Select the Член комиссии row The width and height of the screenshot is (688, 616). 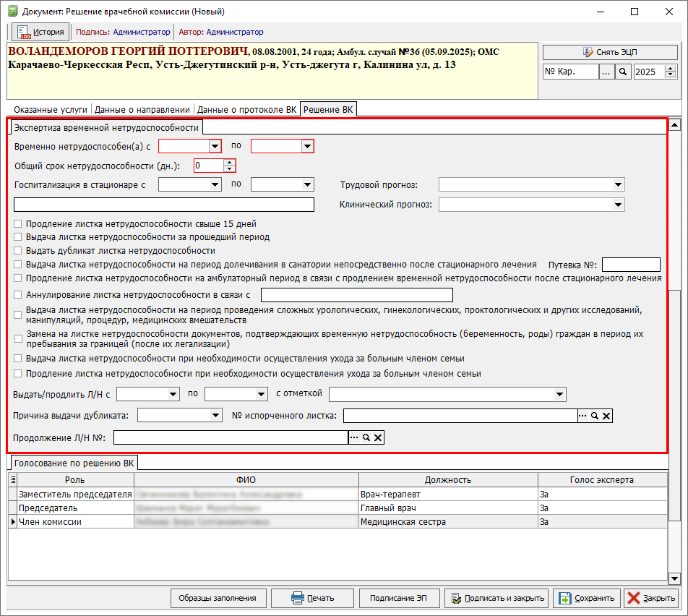pos(338,521)
